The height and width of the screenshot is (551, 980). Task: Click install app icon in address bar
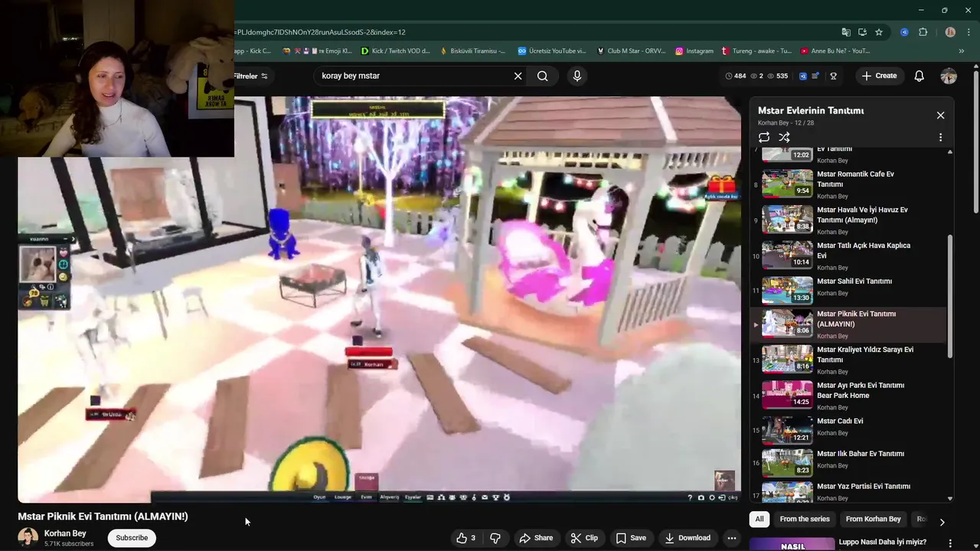coord(862,32)
